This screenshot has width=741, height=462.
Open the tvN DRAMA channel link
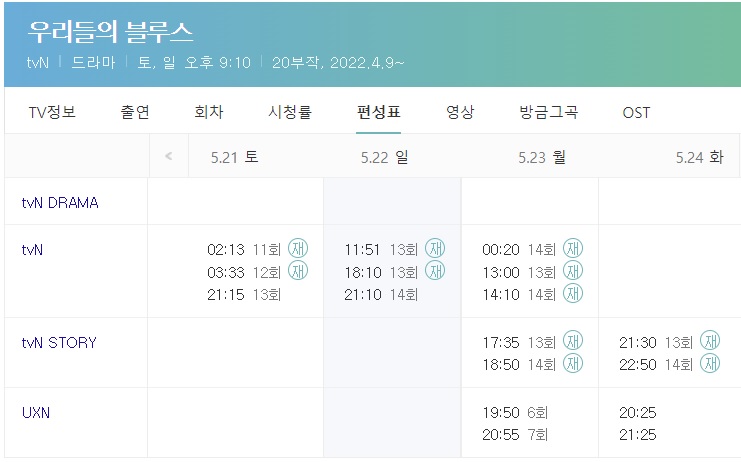pos(60,203)
